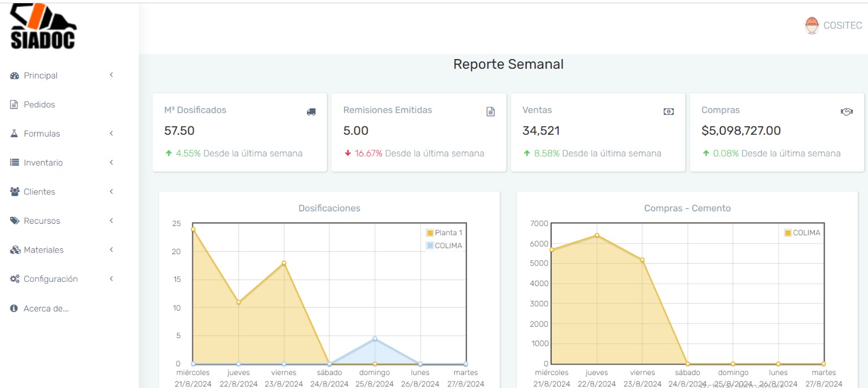This screenshot has height=388, width=868.
Task: Click the money icon in Ventas card
Action: (x=668, y=112)
